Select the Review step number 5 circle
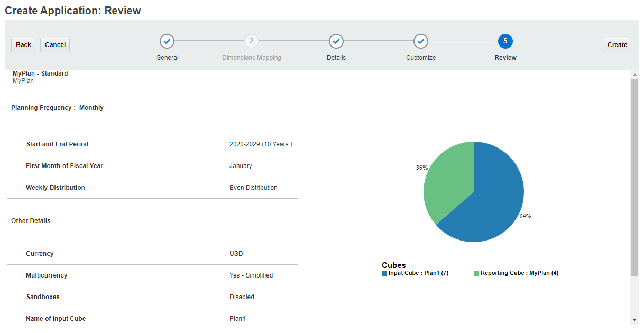 (505, 41)
